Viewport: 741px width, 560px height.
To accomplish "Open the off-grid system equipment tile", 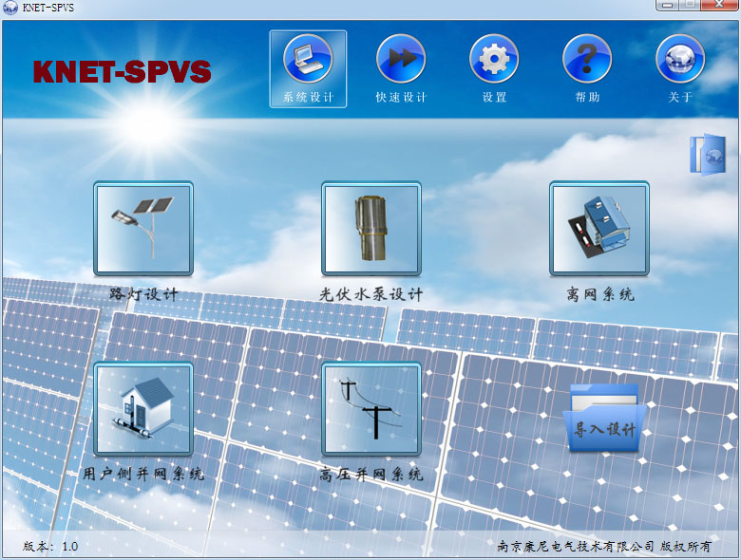I will (x=599, y=229).
